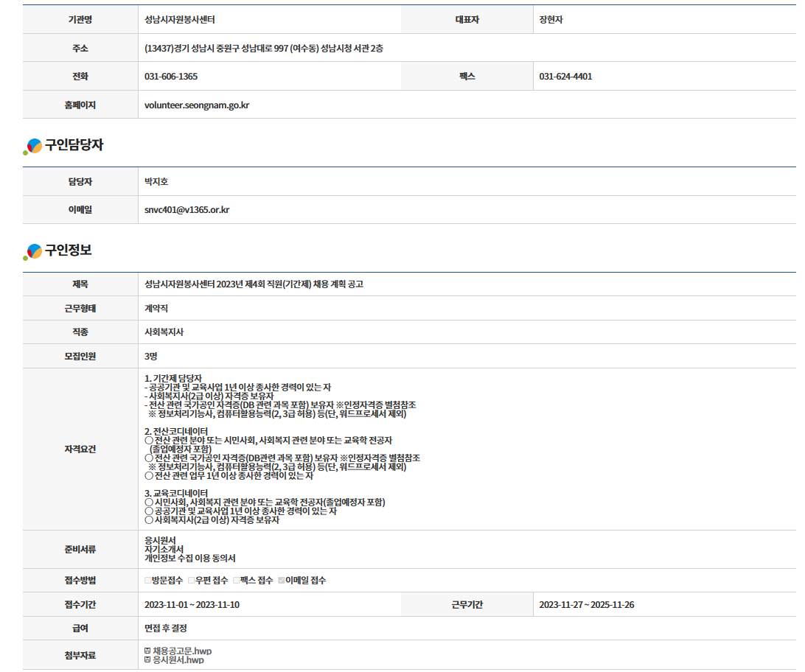Click the disk icon beside 채용공고문.hwp
The width and height of the screenshot is (805, 672).
point(148,651)
